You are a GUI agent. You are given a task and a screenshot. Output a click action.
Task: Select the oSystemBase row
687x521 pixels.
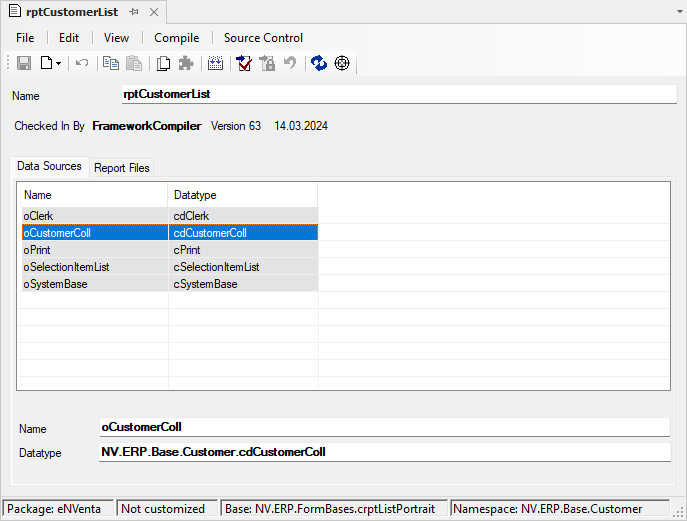click(x=170, y=284)
